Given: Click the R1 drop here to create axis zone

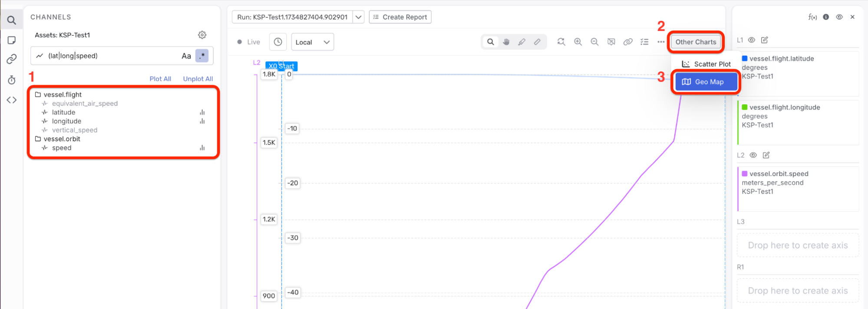Looking at the screenshot, I should (x=798, y=291).
